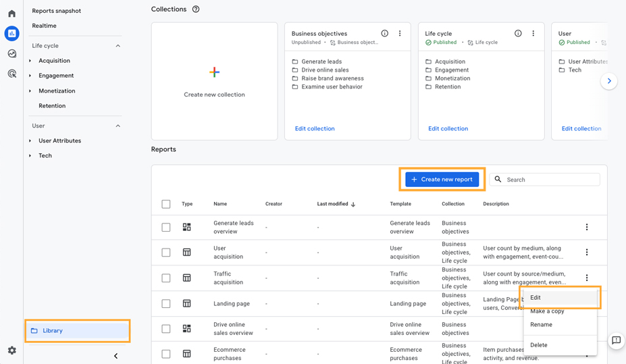This screenshot has height=364, width=626.
Task: Sort table by Name column header
Action: [x=220, y=204]
